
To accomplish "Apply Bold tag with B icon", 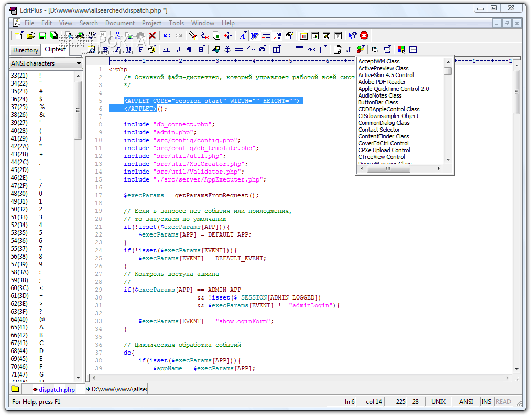I will (105, 50).
